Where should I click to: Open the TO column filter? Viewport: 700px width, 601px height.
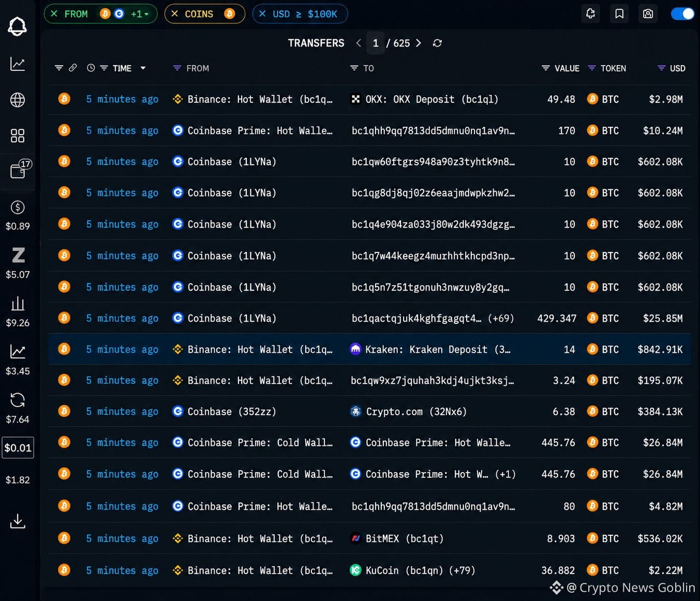click(x=354, y=68)
